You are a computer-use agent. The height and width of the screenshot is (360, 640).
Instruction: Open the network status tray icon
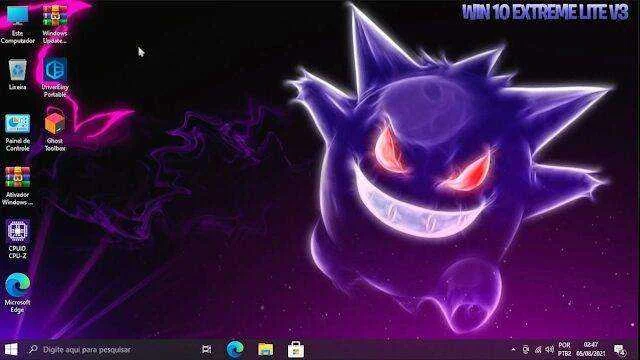(x=538, y=350)
